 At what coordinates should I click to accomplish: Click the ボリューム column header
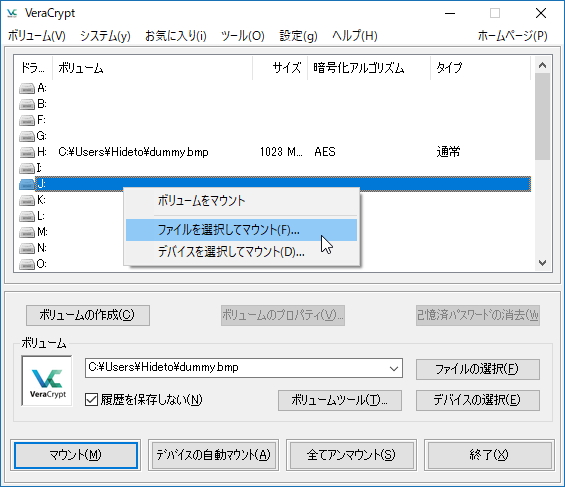(152, 68)
